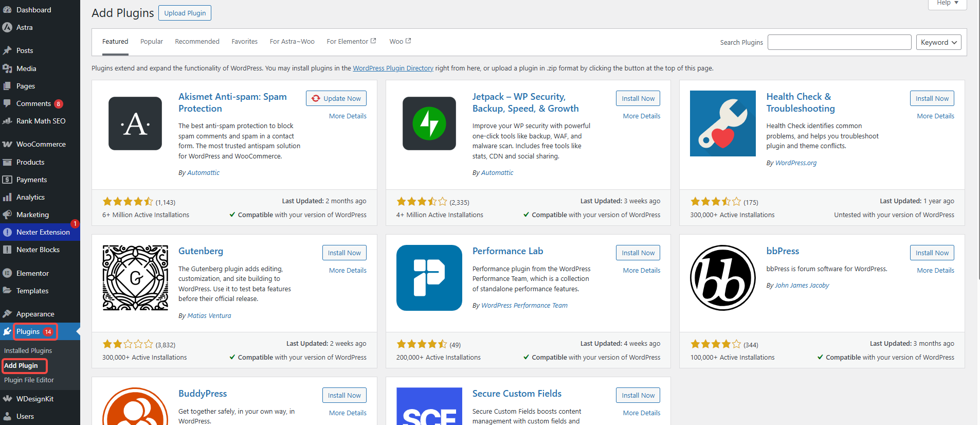Expand the Help panel at top
This screenshot has width=980, height=425.
click(x=947, y=3)
